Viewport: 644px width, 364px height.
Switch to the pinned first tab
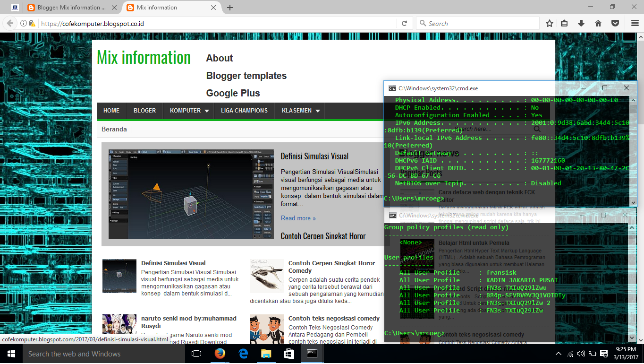click(x=15, y=8)
